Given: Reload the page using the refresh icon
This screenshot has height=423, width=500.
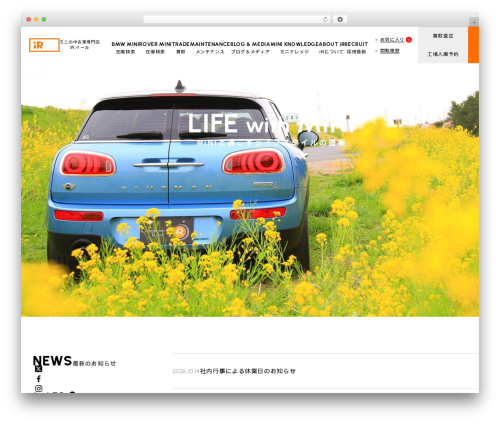Looking at the screenshot, I should click(x=325, y=19).
